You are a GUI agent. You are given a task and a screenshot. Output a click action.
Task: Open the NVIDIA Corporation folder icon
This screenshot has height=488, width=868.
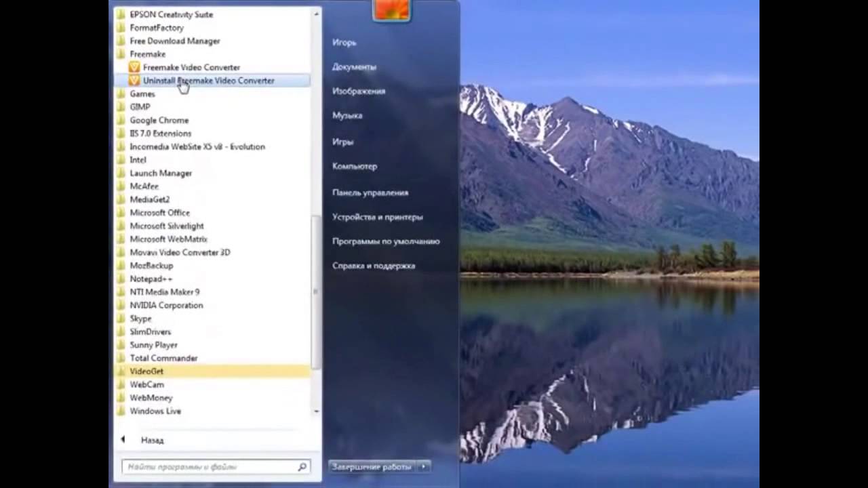pos(121,305)
